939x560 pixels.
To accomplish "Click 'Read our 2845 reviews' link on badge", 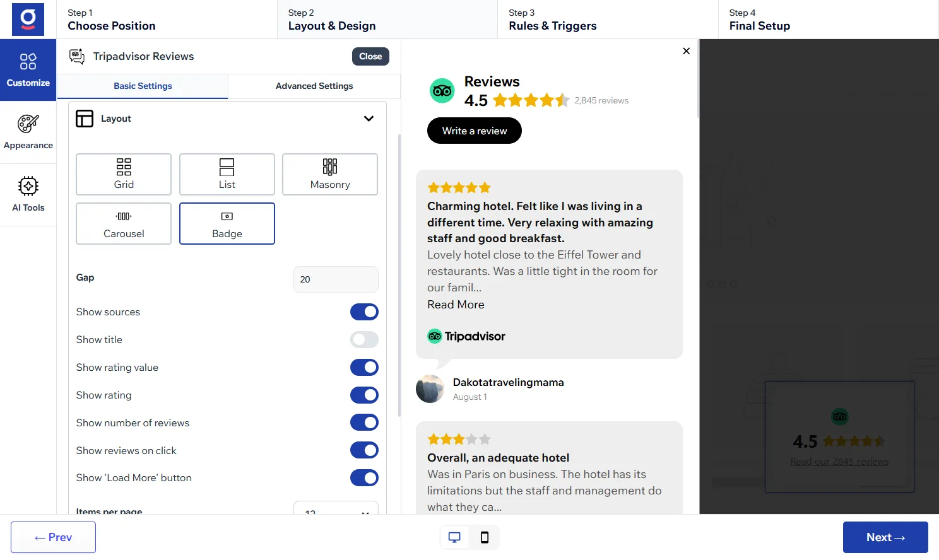I will coord(839,462).
